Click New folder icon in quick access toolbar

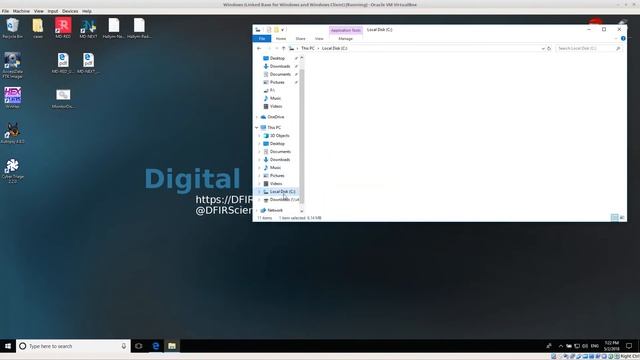[276, 30]
